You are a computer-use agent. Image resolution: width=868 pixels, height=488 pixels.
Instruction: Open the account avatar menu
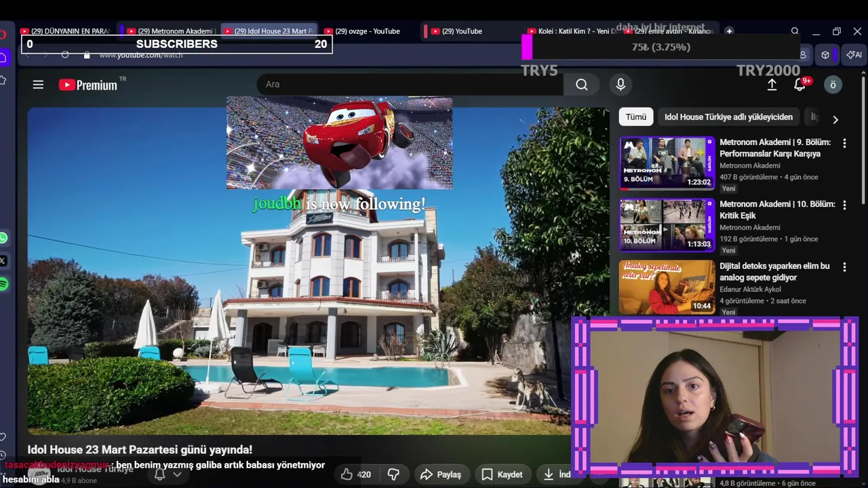click(x=833, y=85)
